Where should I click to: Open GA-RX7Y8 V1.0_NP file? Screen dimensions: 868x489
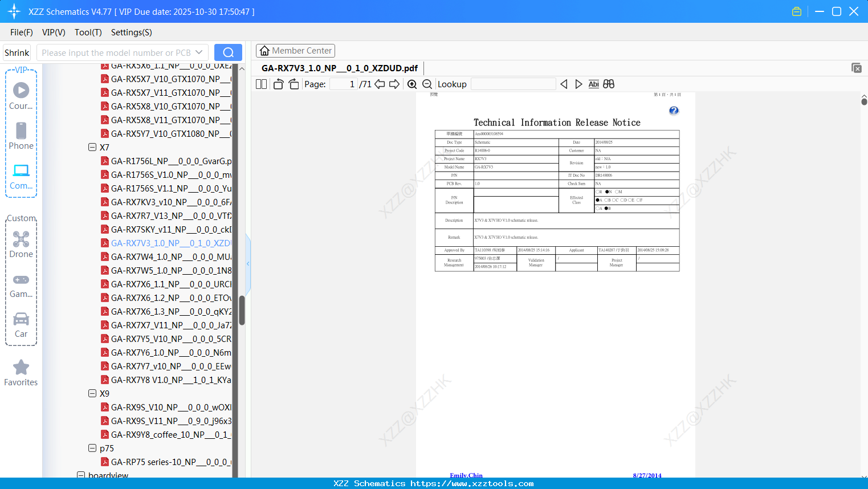166,380
